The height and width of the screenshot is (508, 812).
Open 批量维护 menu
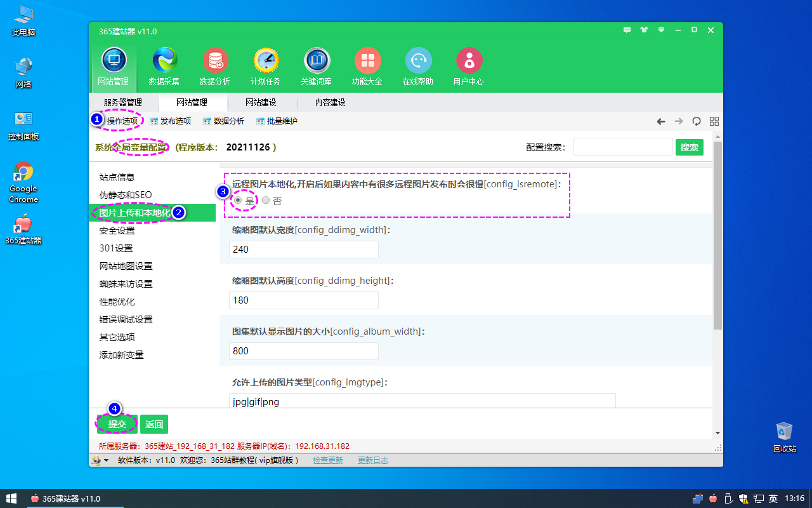(277, 121)
